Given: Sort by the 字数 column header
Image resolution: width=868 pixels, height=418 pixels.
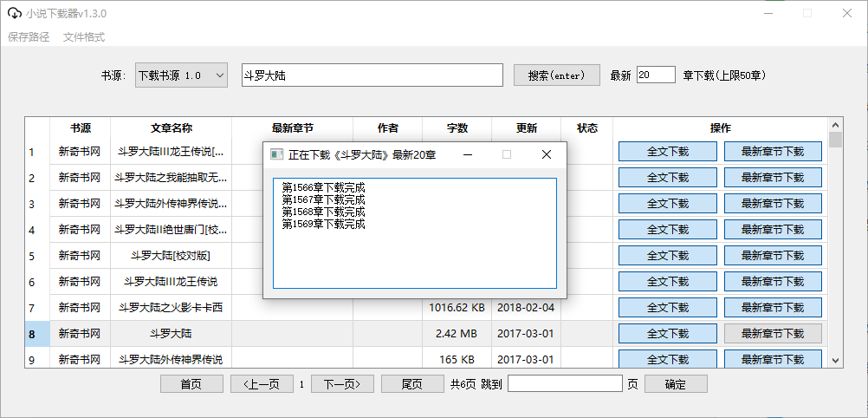Looking at the screenshot, I should point(457,128).
